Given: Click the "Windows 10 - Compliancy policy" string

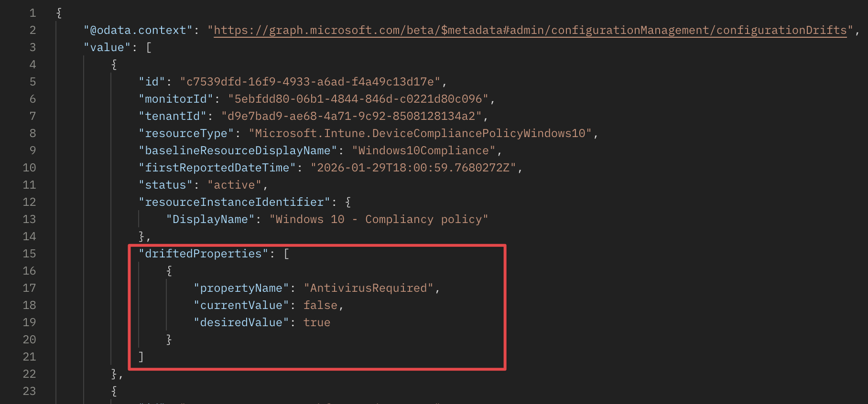Looking at the screenshot, I should [379, 219].
